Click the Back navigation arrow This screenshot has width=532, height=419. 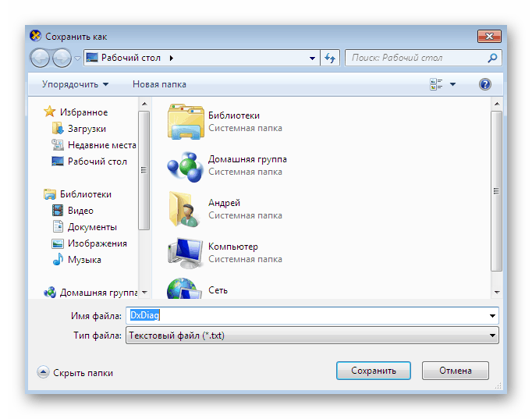tap(40, 58)
